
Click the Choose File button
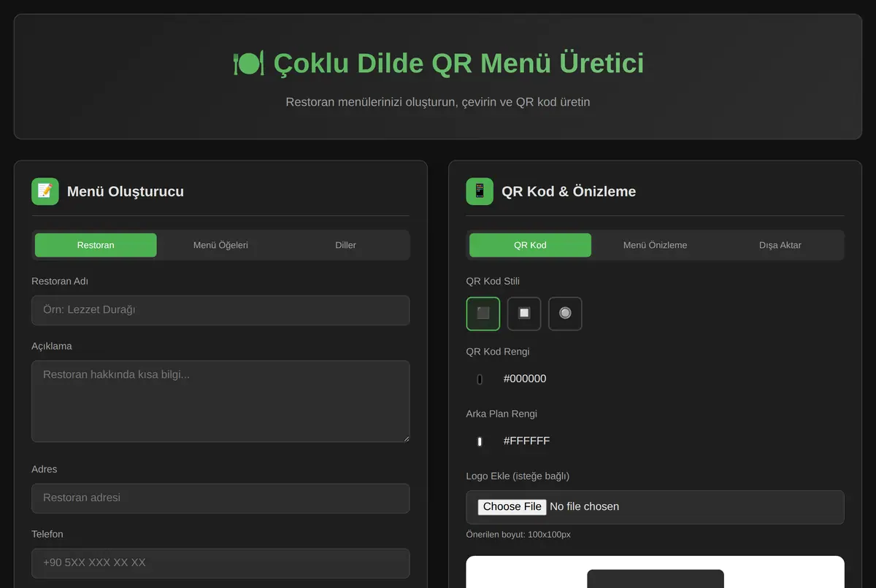point(512,506)
